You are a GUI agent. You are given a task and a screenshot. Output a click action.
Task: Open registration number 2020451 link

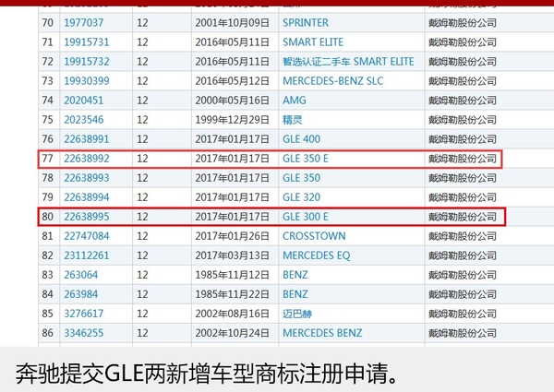[84, 101]
